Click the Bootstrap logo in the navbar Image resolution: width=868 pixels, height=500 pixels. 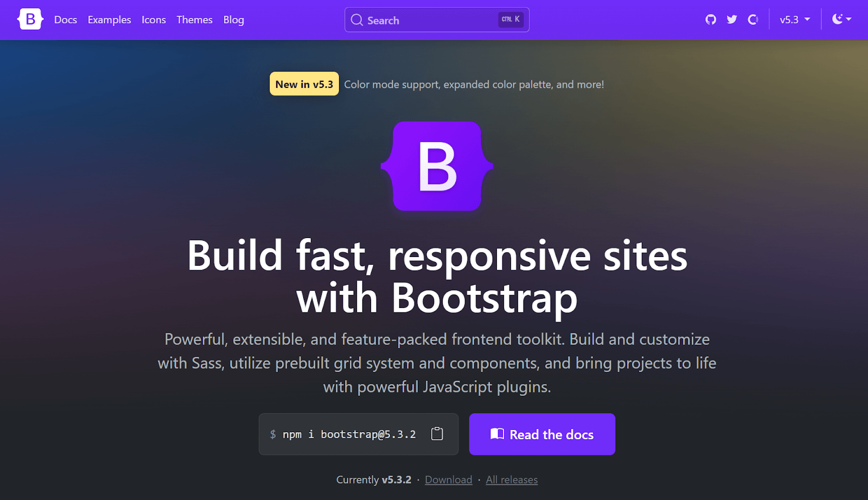coord(30,19)
